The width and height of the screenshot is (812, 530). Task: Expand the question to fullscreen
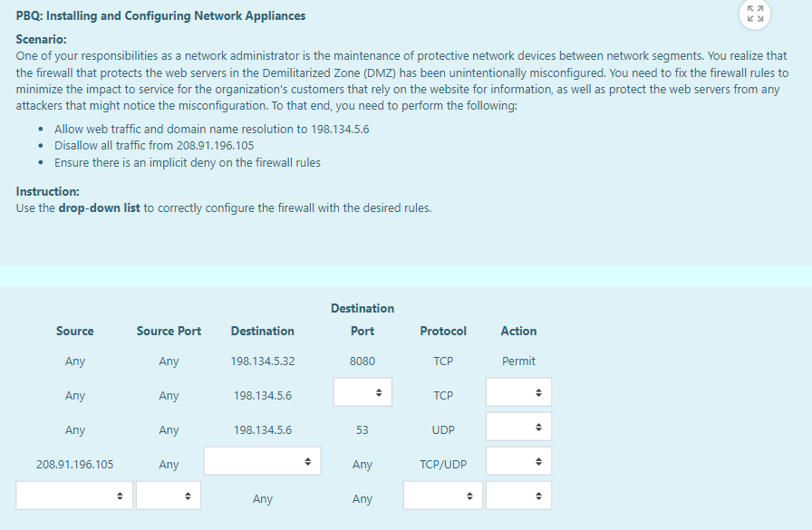click(x=757, y=14)
